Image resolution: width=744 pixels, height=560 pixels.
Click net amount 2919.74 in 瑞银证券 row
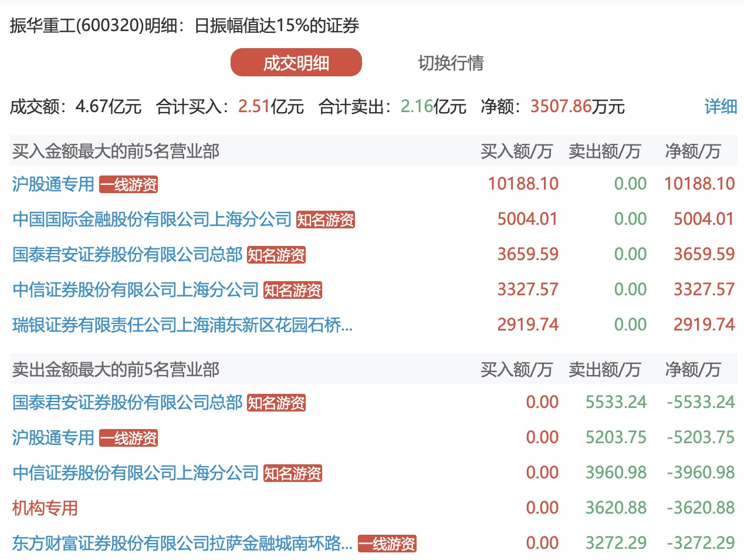(704, 325)
